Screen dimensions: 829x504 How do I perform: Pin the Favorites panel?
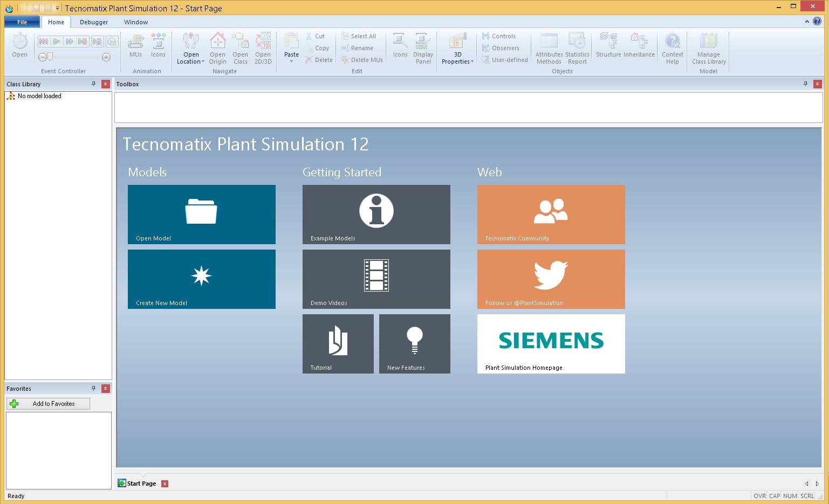pyautogui.click(x=93, y=389)
